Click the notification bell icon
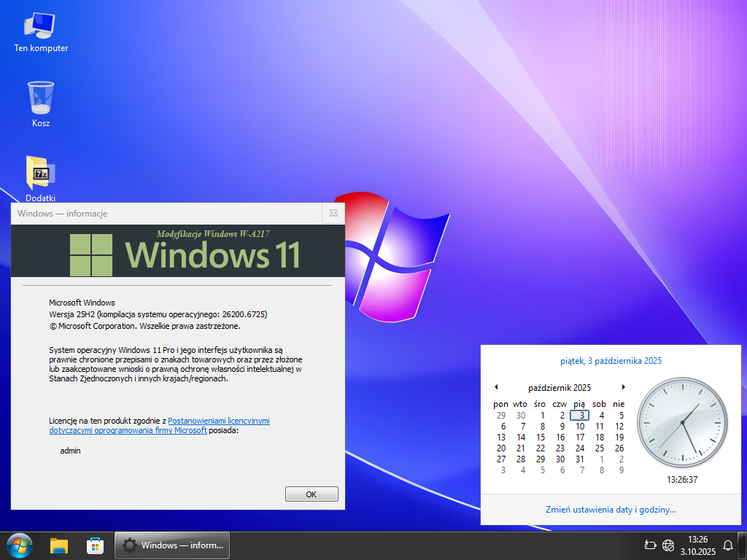Viewport: 747px width, 560px height. tap(727, 545)
